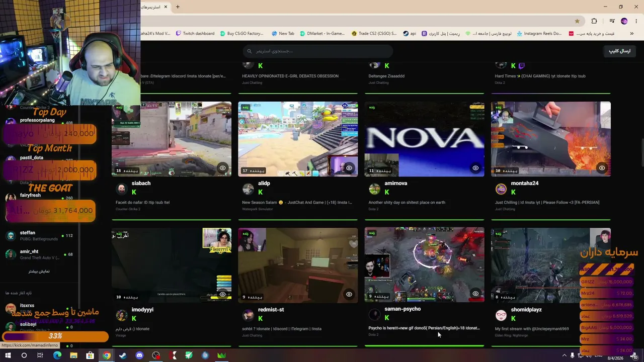Open the steffan sidebar channel
The image size is (644, 362).
(39, 236)
